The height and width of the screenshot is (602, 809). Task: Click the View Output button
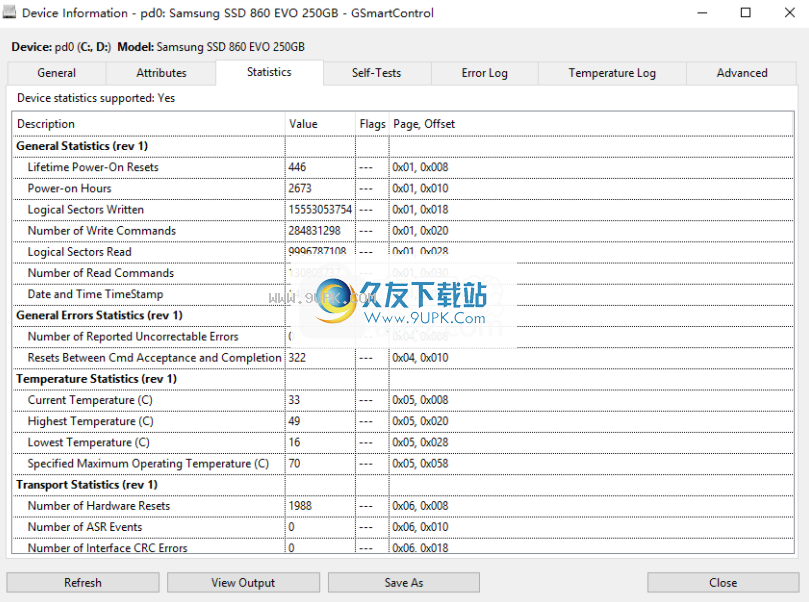click(x=243, y=582)
